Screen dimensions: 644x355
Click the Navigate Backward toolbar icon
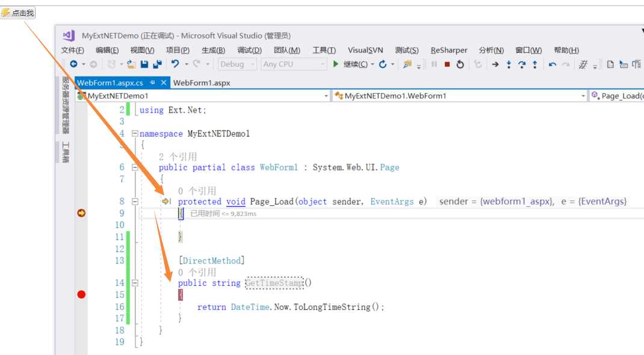pos(73,64)
